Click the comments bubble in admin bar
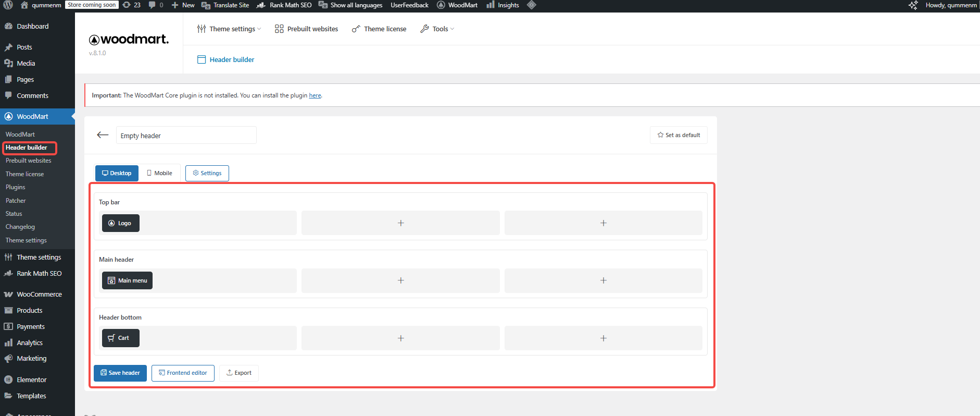 click(156, 5)
